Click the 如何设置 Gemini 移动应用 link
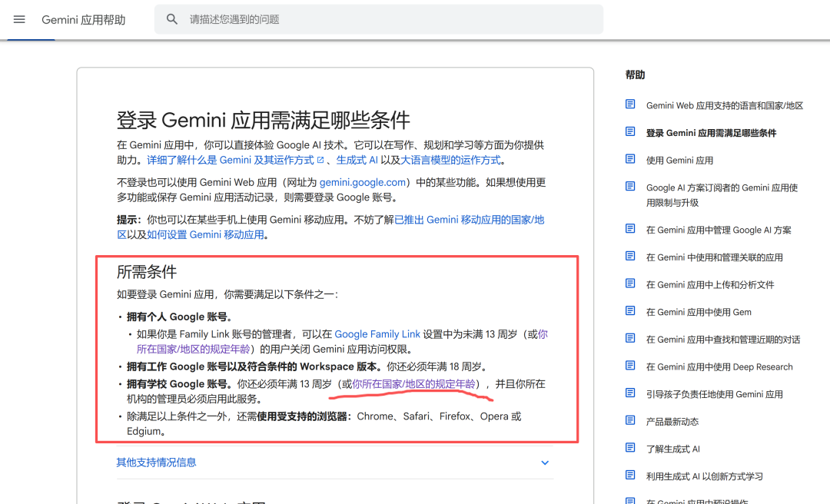 click(x=205, y=235)
